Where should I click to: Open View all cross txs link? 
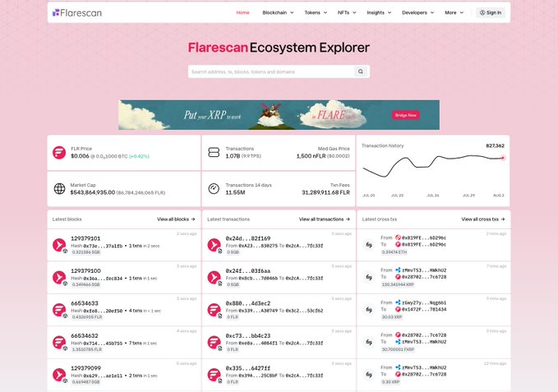coord(483,219)
